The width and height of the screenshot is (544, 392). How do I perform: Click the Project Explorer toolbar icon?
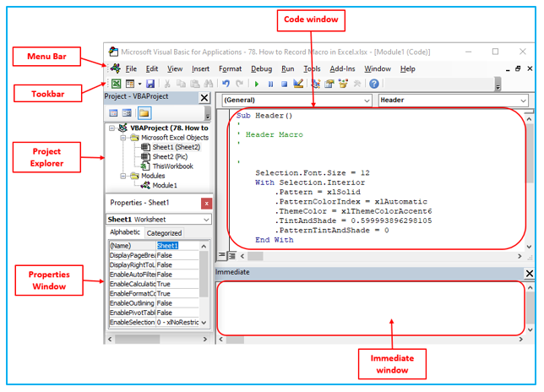pyautogui.click(x=315, y=84)
